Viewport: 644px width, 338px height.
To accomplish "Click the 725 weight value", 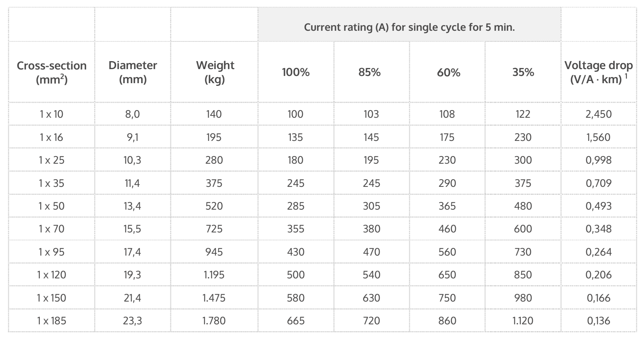I will click(x=214, y=229).
